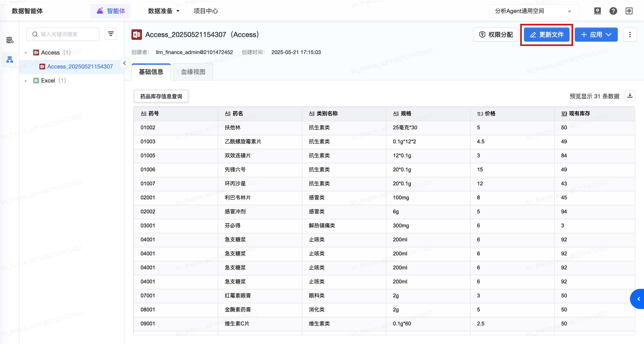Screen dimensions: 644x344
Task: Click the 规格 column header
Action: click(428, 114)
